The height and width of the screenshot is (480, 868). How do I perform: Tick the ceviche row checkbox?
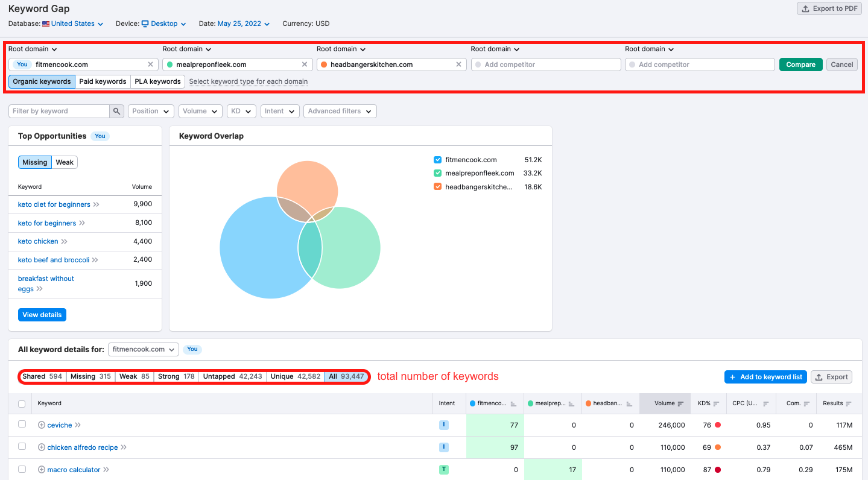pos(22,425)
